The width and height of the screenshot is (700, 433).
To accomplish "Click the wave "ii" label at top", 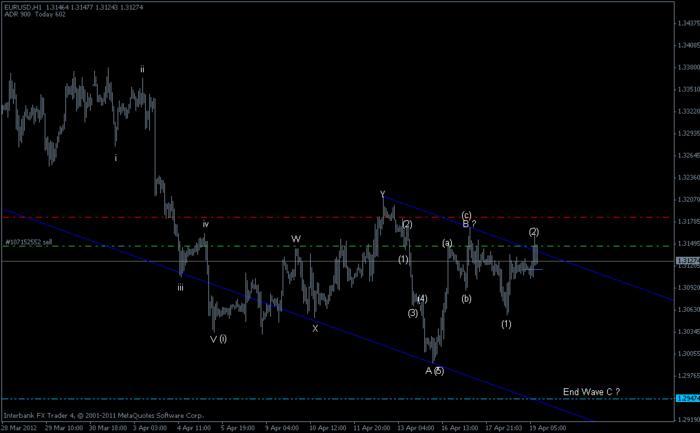I will [x=142, y=69].
